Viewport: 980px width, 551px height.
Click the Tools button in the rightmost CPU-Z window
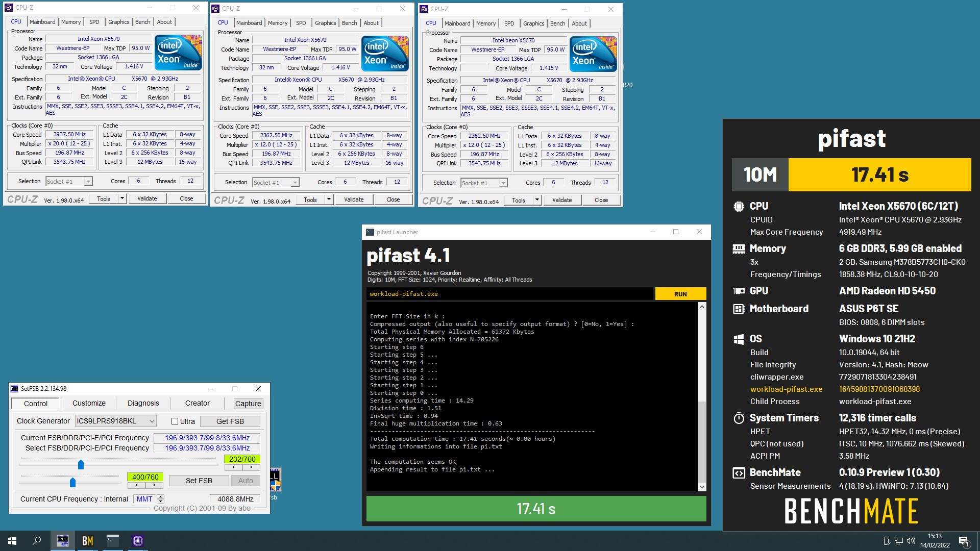pyautogui.click(x=518, y=200)
